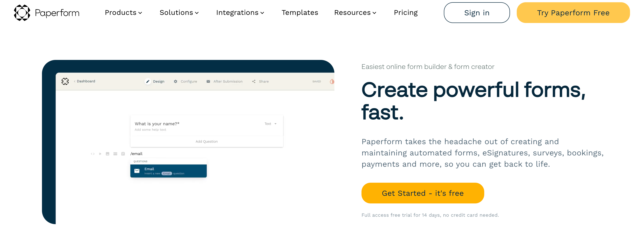Viewport: 644px width, 246px height.
Task: Select the clipboard/form field icon
Action: (123, 154)
